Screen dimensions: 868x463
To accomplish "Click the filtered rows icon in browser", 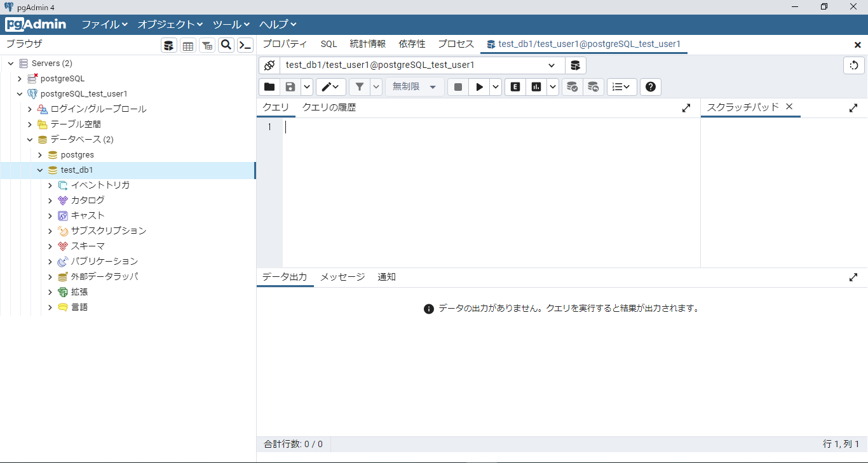I will (207, 45).
